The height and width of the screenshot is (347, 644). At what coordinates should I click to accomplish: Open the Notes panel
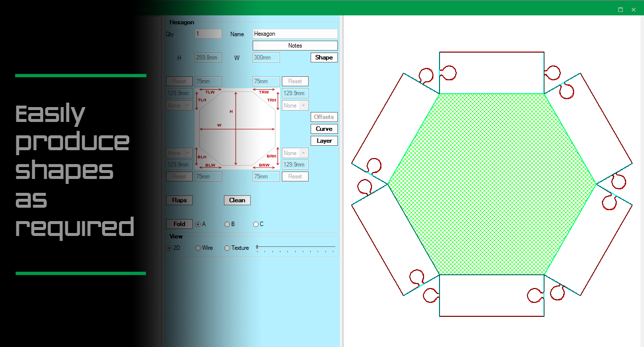[295, 45]
